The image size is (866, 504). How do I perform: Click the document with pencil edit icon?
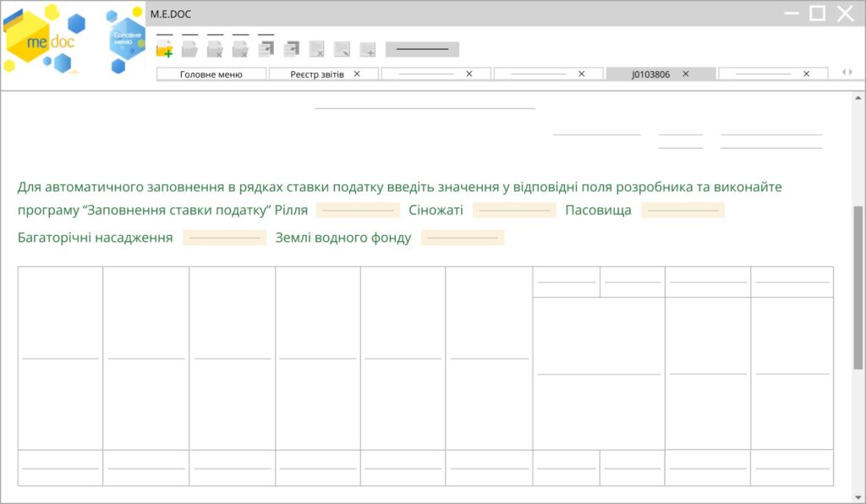coord(343,49)
